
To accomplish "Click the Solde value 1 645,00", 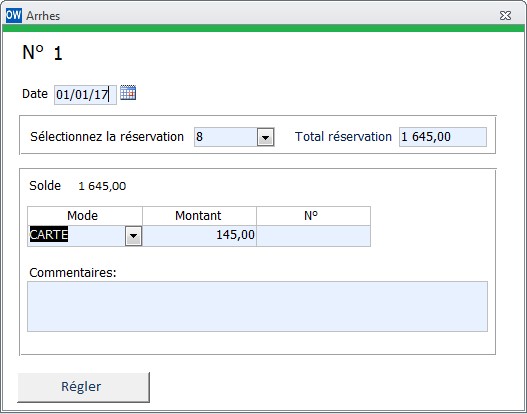I will (102, 186).
